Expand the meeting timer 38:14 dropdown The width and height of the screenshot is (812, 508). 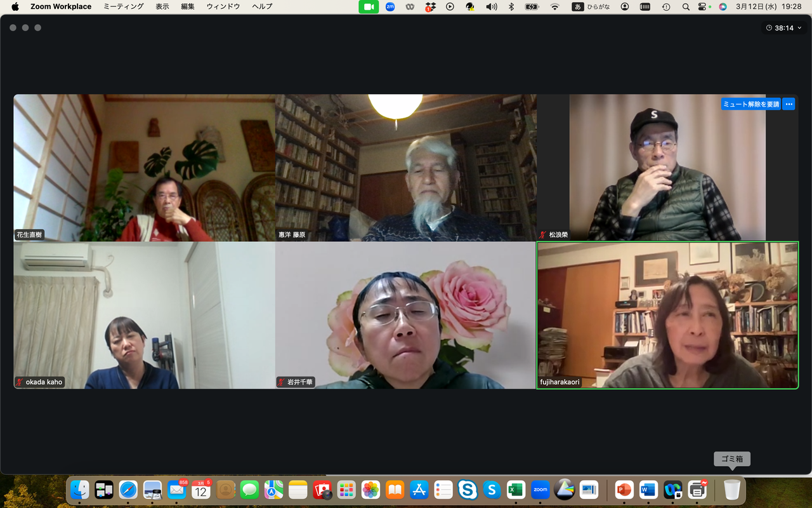coord(785,28)
